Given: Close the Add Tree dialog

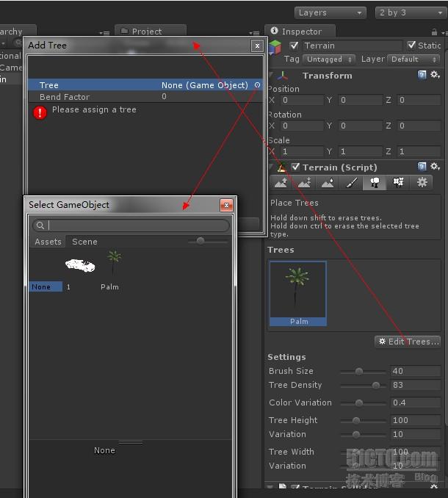Looking at the screenshot, I should click(257, 46).
